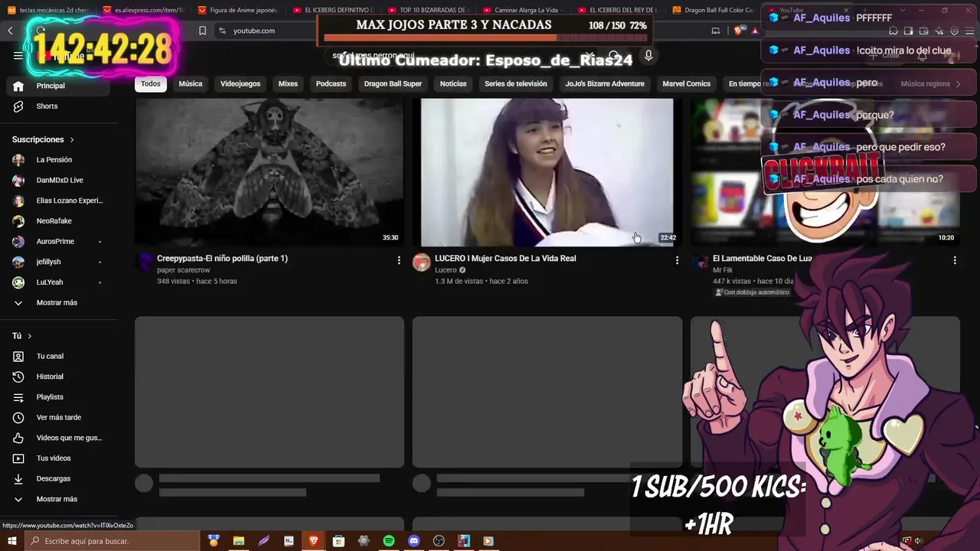Switch to Figura de Anime japonés tab
Screen dimensions: 980x551
click(x=238, y=10)
